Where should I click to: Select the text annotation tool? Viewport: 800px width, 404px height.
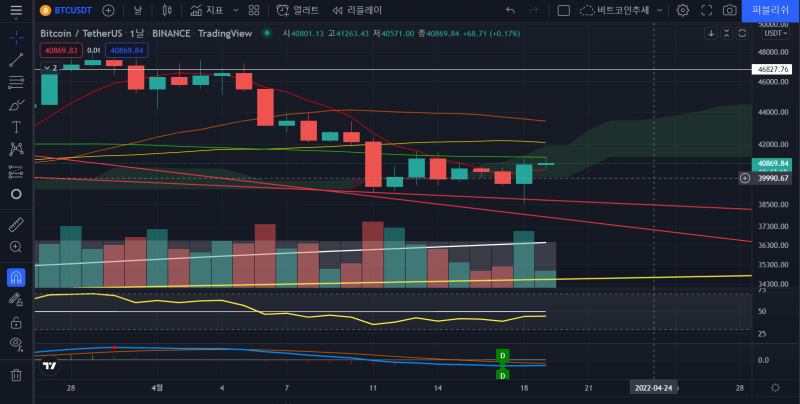point(16,127)
